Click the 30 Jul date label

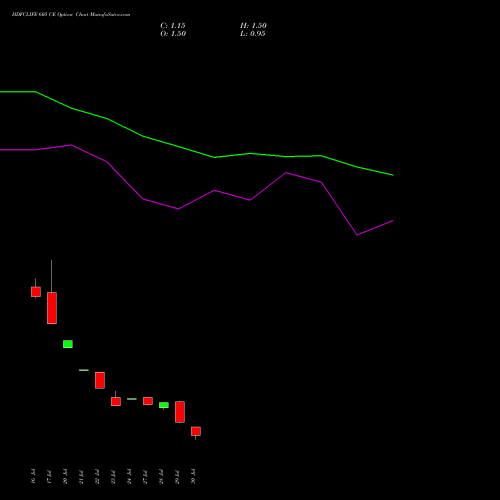[193, 476]
